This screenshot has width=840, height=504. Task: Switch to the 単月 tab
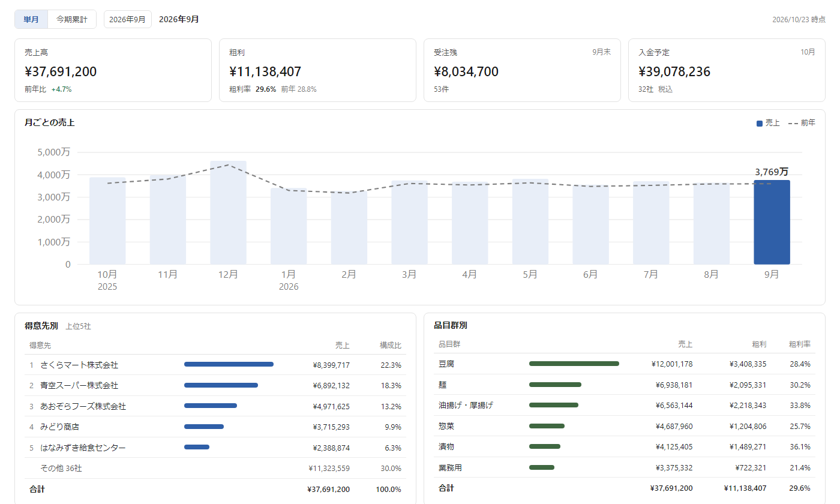tap(31, 19)
